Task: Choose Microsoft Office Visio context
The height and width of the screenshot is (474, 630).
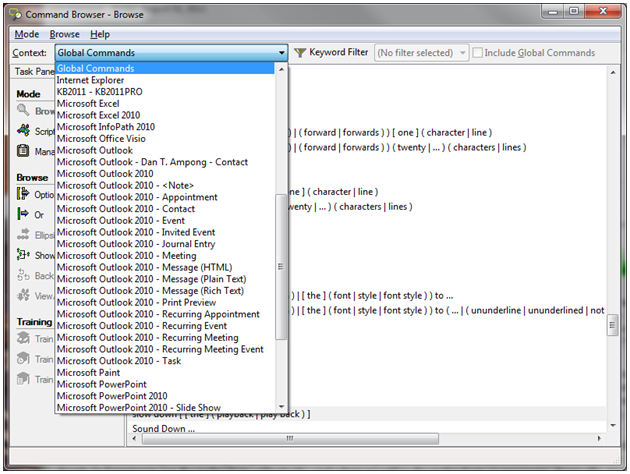Action: (165, 139)
